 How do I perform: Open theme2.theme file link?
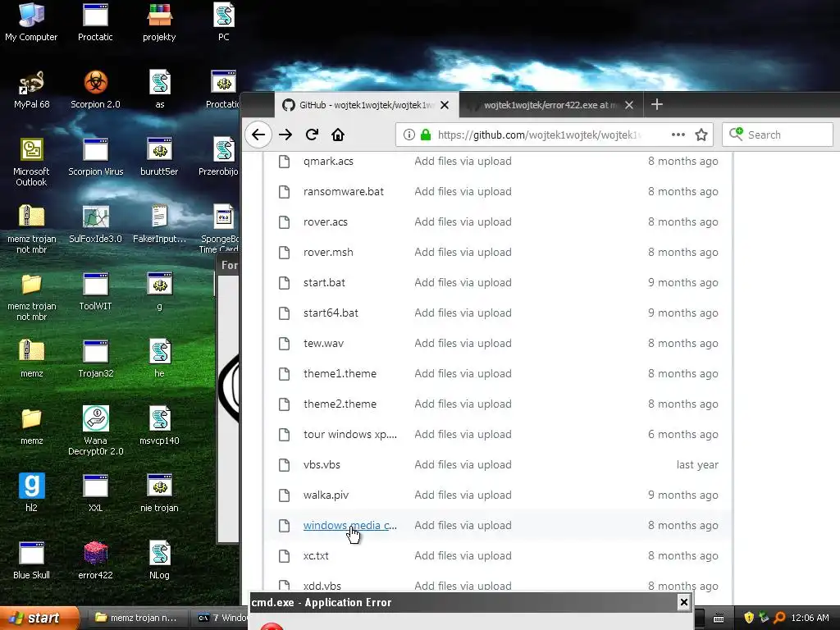click(x=340, y=404)
